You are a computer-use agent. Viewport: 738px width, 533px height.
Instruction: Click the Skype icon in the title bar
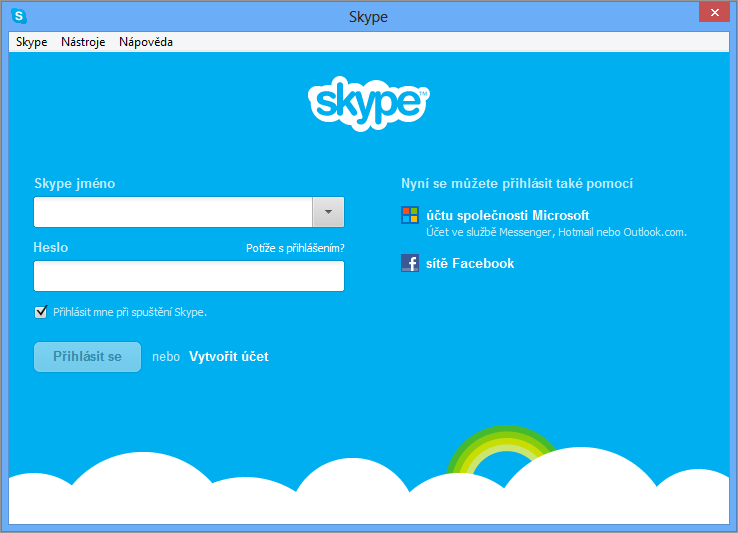[x=19, y=17]
